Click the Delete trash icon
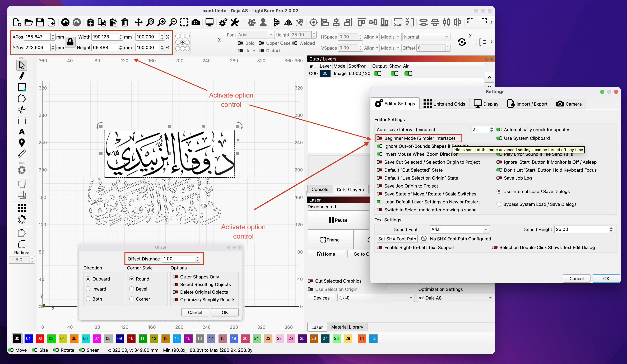This screenshot has height=364, width=627. point(125,22)
